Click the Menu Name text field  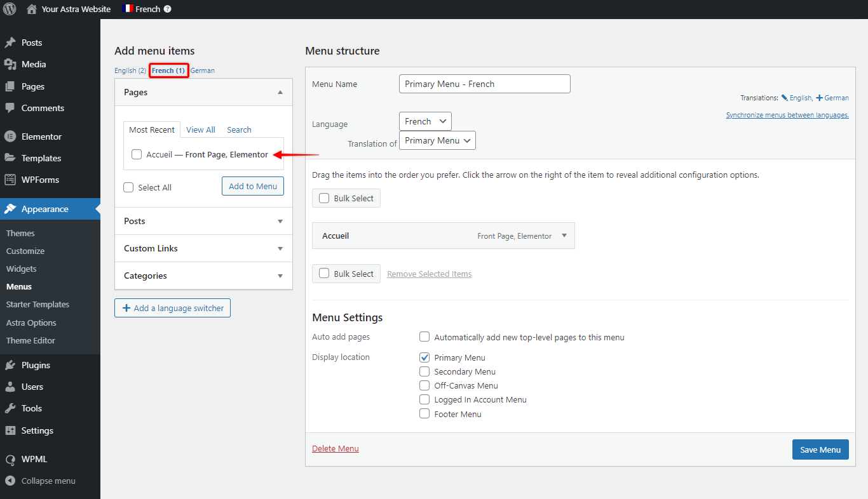tap(485, 84)
